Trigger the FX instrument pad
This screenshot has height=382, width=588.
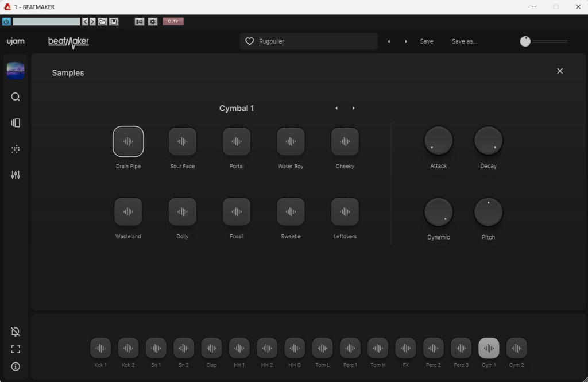[x=406, y=348]
